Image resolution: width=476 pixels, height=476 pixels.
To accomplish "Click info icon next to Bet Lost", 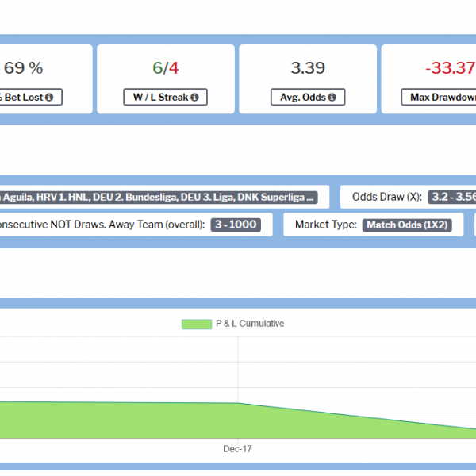I will (x=49, y=98).
